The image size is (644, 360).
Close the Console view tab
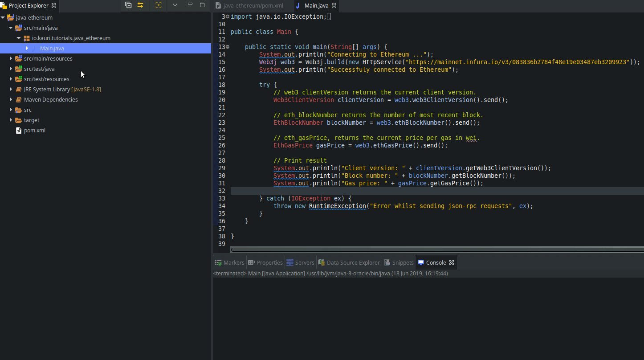point(452,263)
